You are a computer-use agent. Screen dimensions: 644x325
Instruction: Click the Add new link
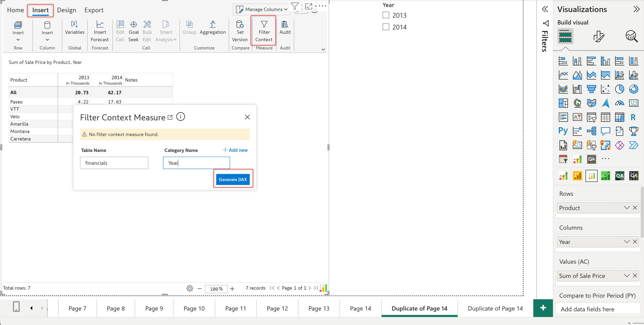[x=235, y=150]
